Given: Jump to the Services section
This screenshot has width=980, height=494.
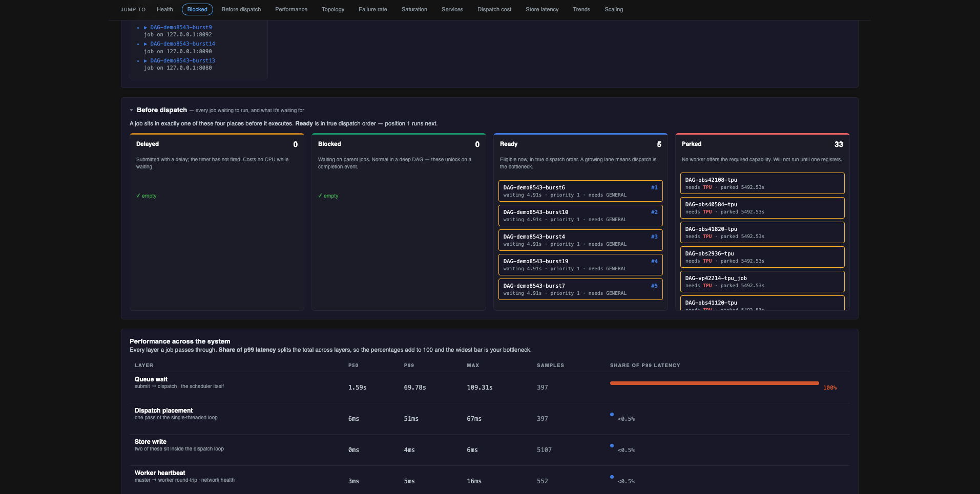Looking at the screenshot, I should click(452, 9).
